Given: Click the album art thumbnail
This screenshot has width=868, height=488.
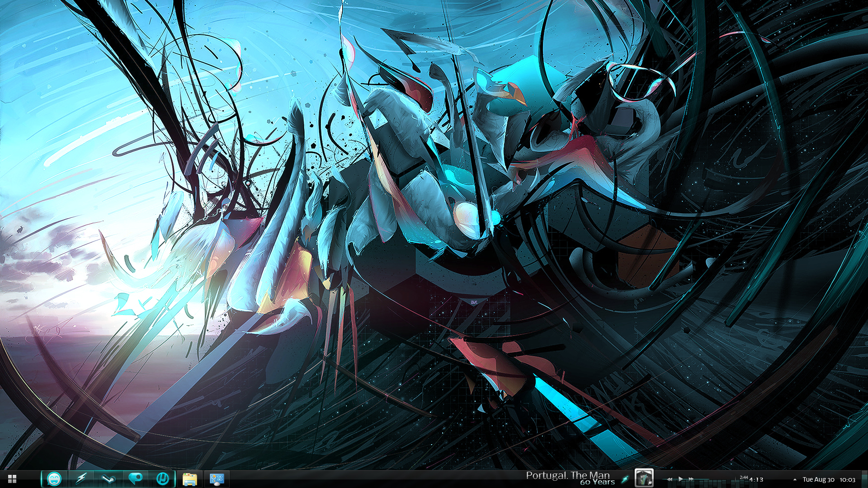Looking at the screenshot, I should pos(644,478).
